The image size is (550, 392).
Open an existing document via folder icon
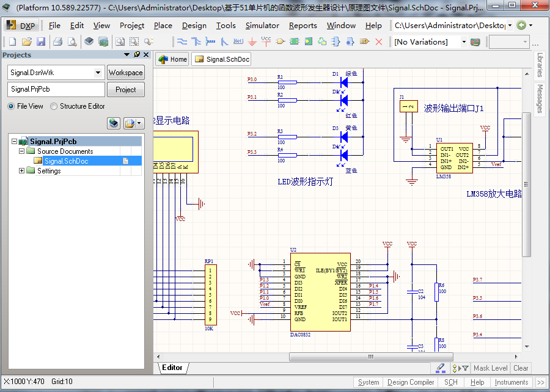click(x=27, y=42)
